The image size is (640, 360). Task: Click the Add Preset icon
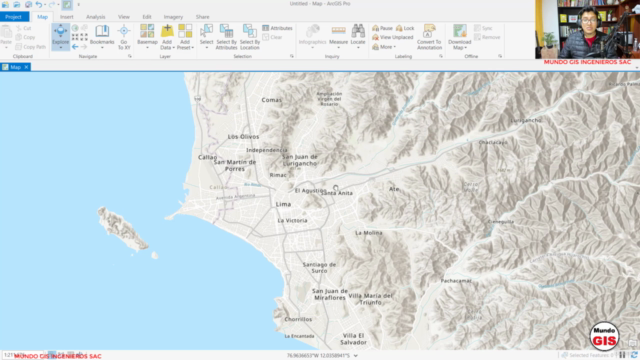[x=185, y=31]
